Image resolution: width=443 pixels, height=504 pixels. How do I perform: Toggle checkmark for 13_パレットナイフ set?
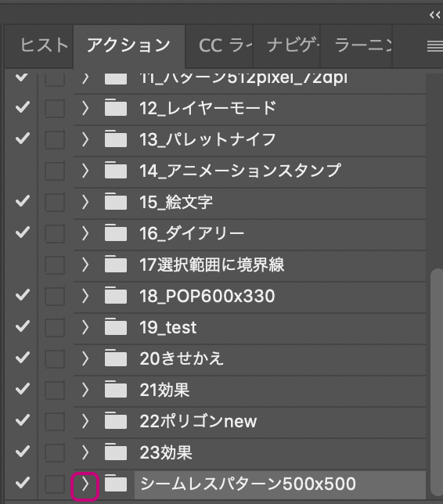click(23, 139)
